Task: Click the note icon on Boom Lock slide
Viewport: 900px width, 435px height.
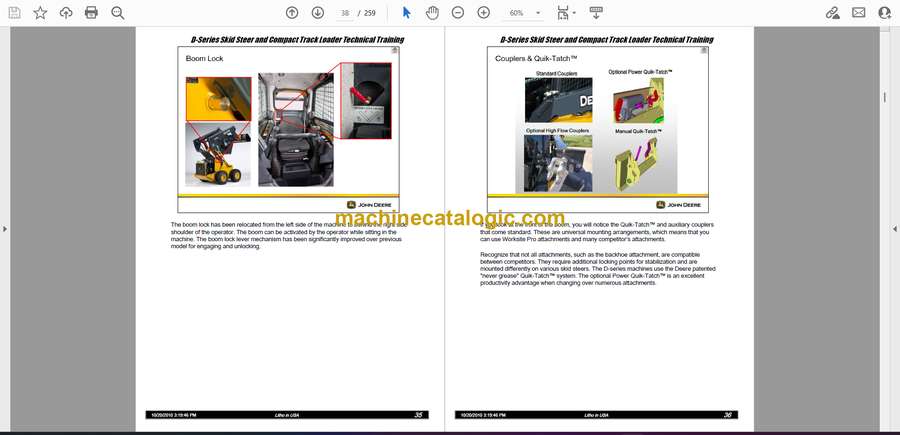Action: pyautogui.click(x=395, y=51)
